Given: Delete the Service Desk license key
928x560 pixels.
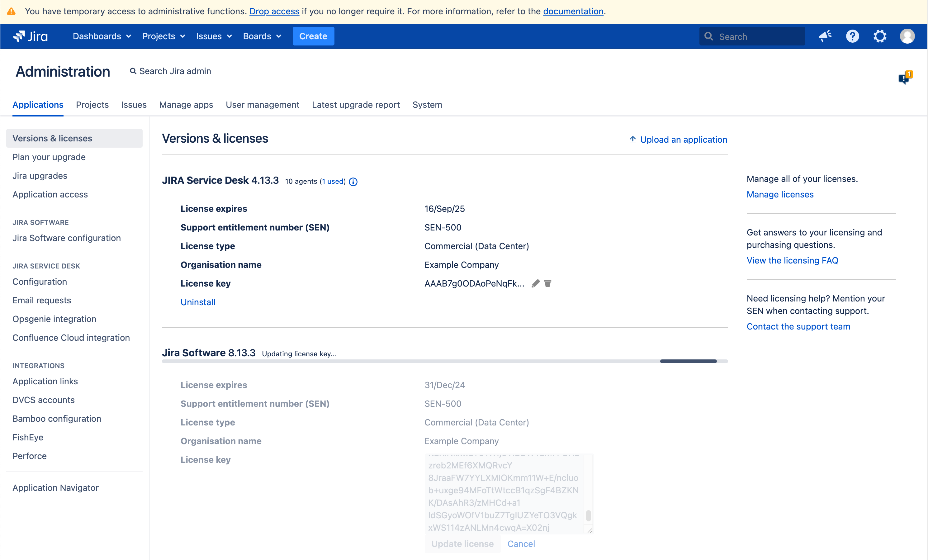Looking at the screenshot, I should [547, 283].
